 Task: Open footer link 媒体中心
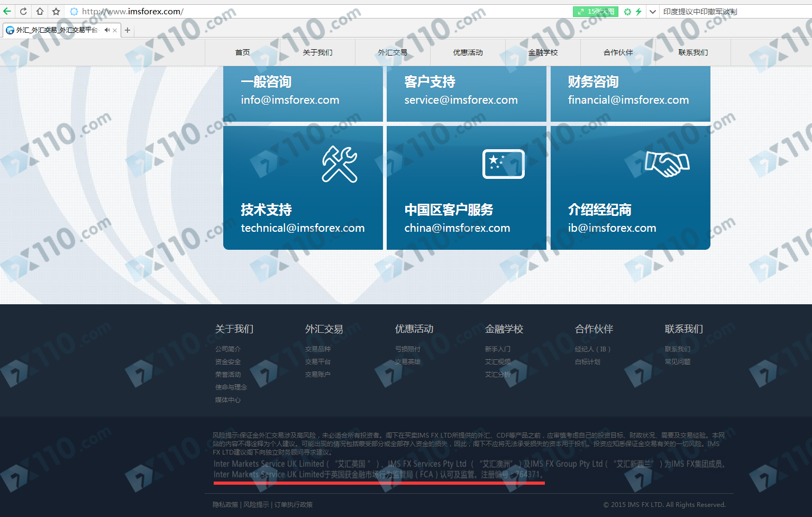(228, 400)
